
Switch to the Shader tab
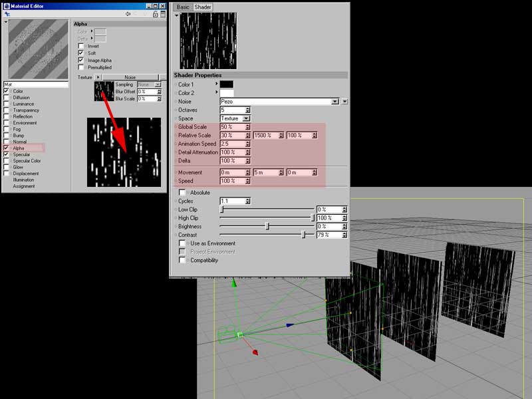[x=203, y=7]
